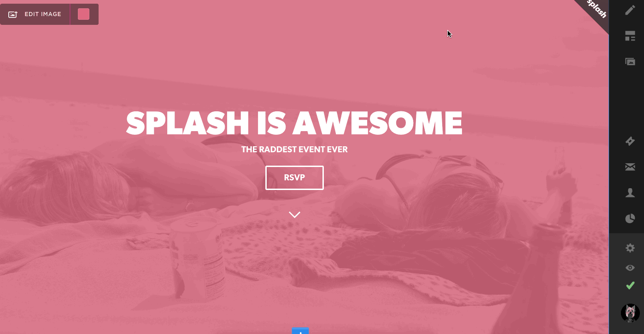Open the envelope email icon
Viewport: 644px width, 334px height.
(x=630, y=167)
